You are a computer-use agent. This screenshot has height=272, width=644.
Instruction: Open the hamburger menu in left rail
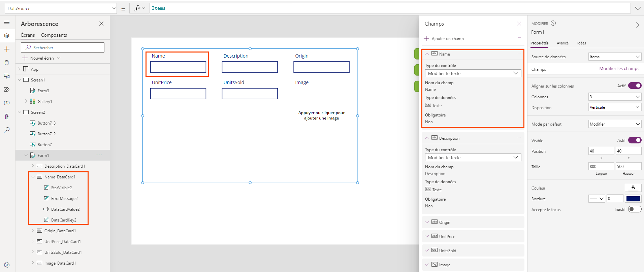point(7,23)
